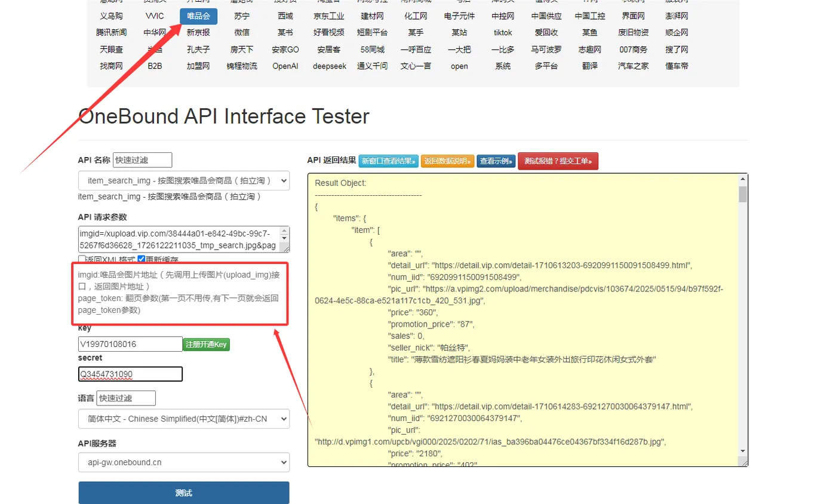Click the "promotion_price": "87" line
Image resolution: width=836 pixels, height=504 pixels.
(431, 324)
